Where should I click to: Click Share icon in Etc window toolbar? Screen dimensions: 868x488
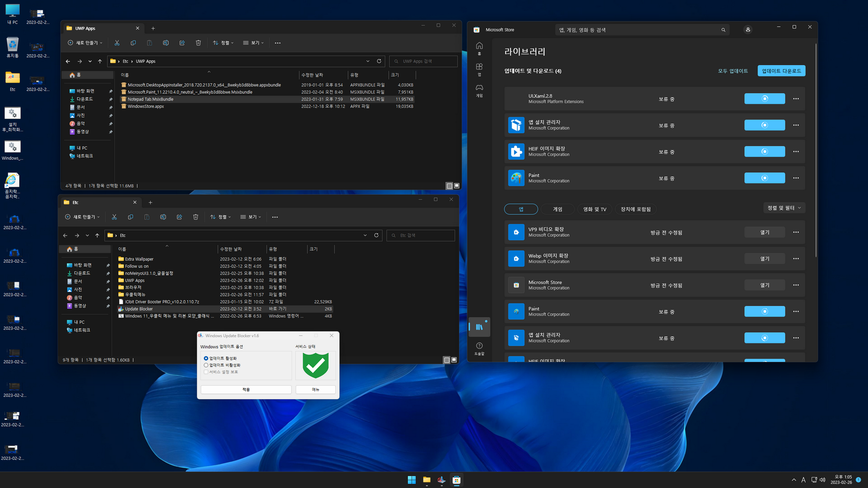(179, 217)
